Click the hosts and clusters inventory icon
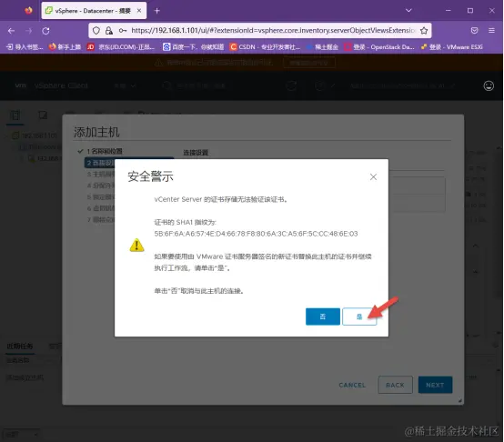The height and width of the screenshot is (442, 504). (x=15, y=115)
